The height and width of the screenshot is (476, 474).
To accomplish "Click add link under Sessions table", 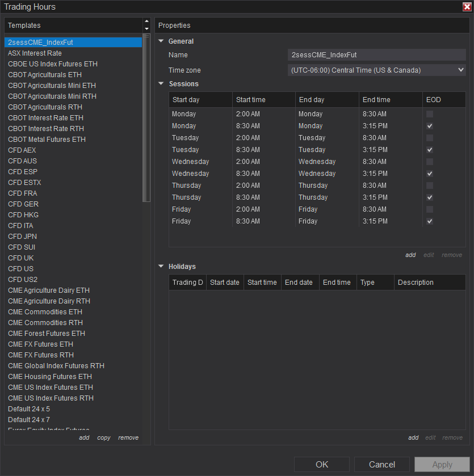I will pyautogui.click(x=410, y=255).
